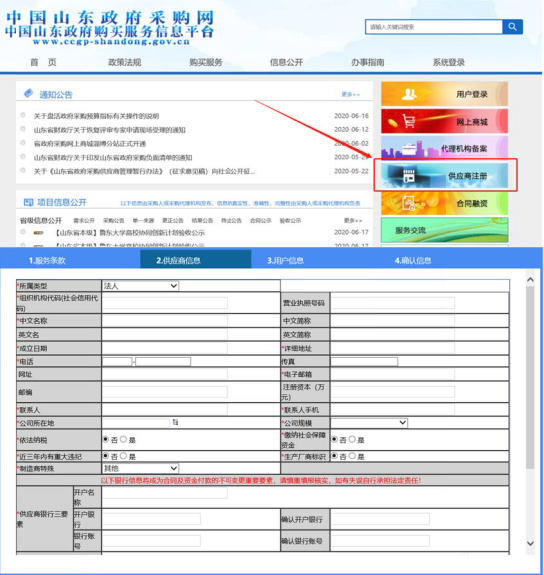
Task: Switch to the 2.供应商信息 step tab
Action: tap(196, 259)
